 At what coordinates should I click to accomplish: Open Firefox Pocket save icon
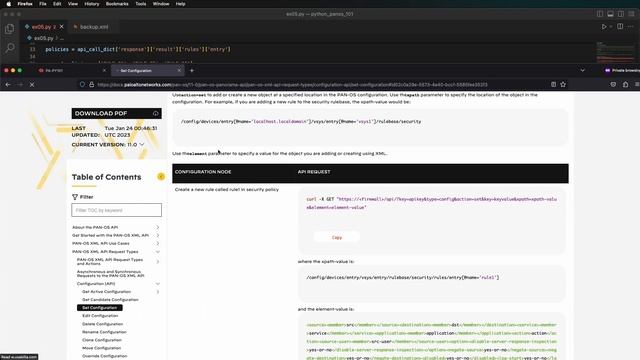click(613, 84)
